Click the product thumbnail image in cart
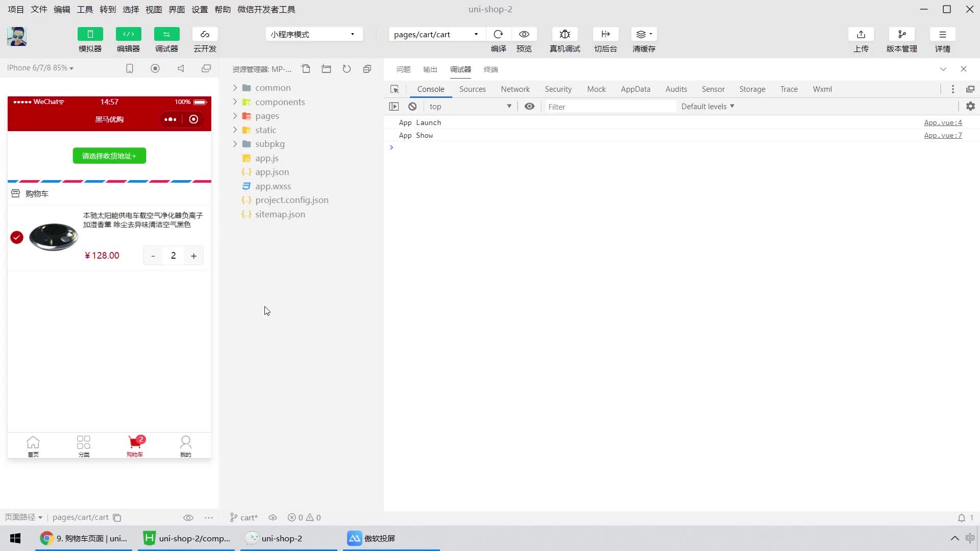The width and height of the screenshot is (980, 551). pyautogui.click(x=53, y=236)
